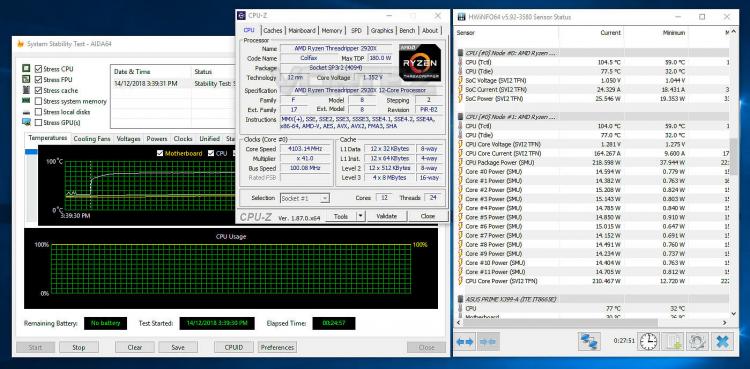Open HWiNFO sensor settings wrench icon
Image resolution: width=750 pixels, height=369 pixels.
point(697,341)
